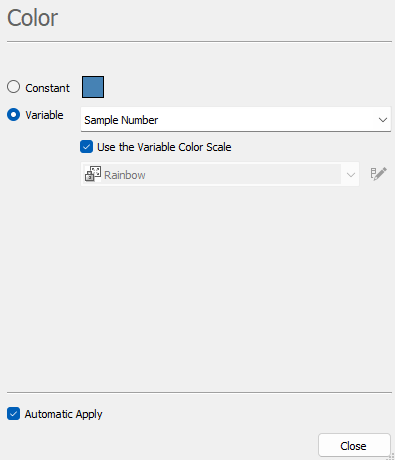Click the chevron arrow of Sample Number dropdown
Viewport: 395px width, 460px height.
click(383, 120)
